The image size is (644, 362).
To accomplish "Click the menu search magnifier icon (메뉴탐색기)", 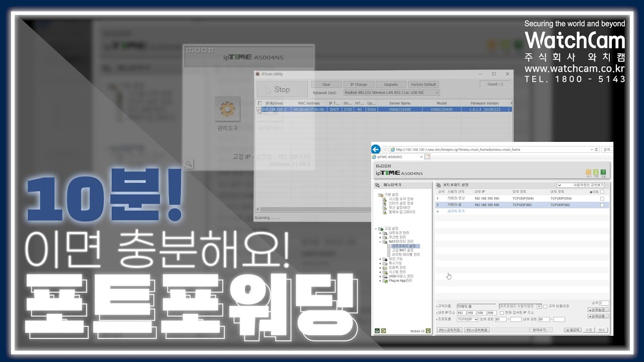I will [377, 185].
